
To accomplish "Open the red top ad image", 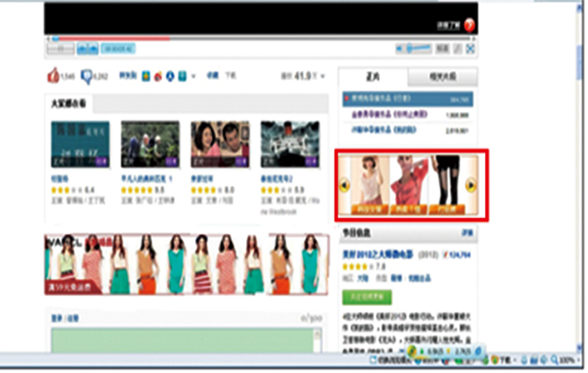I will click(x=409, y=181).
